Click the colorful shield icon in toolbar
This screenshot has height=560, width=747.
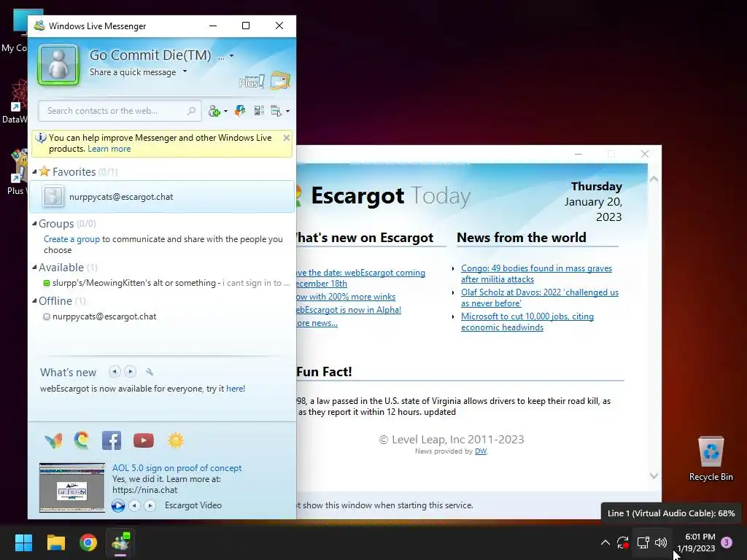[240, 111]
